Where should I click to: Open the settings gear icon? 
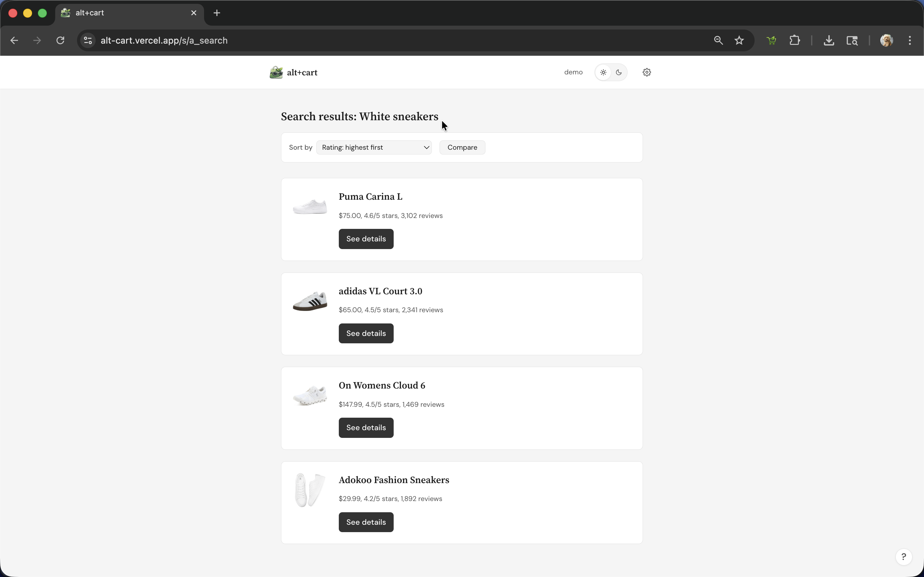tap(646, 72)
